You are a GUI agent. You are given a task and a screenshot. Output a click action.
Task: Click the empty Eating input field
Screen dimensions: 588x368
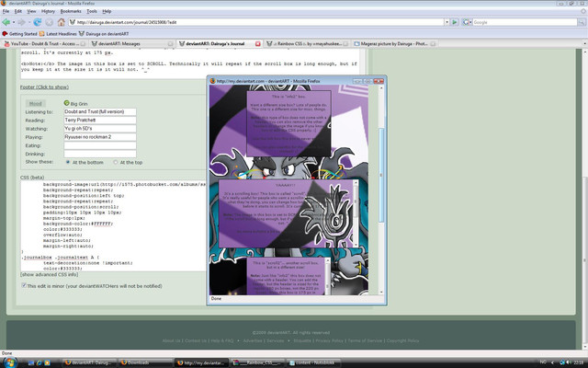(100, 145)
